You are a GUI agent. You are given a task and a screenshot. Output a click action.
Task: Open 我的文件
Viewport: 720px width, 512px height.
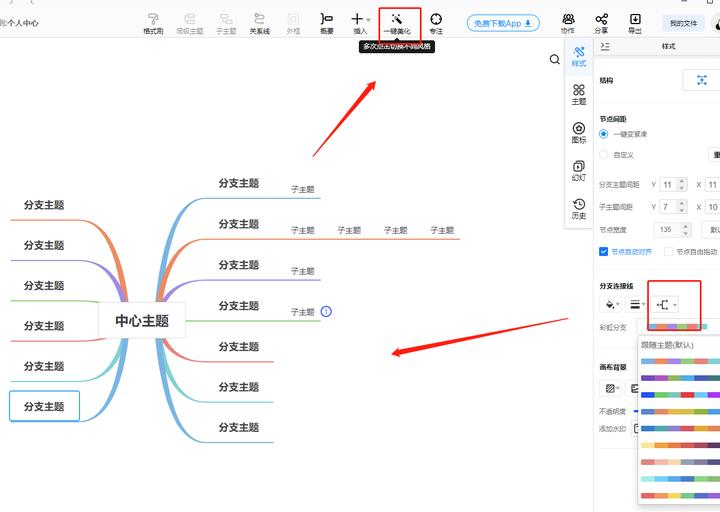[683, 23]
